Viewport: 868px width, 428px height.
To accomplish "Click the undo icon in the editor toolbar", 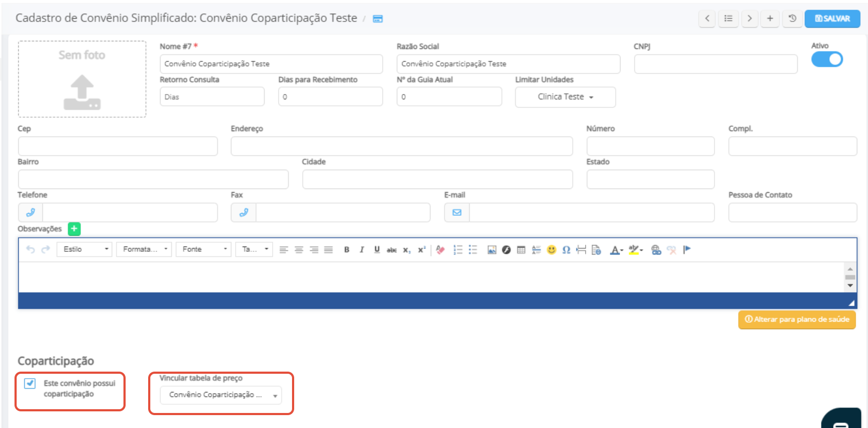I will click(31, 249).
